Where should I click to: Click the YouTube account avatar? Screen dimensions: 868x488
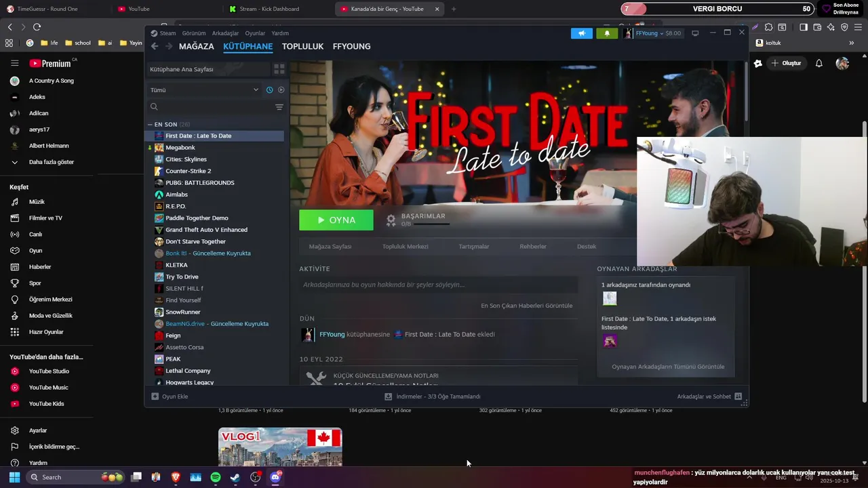pyautogui.click(x=842, y=63)
